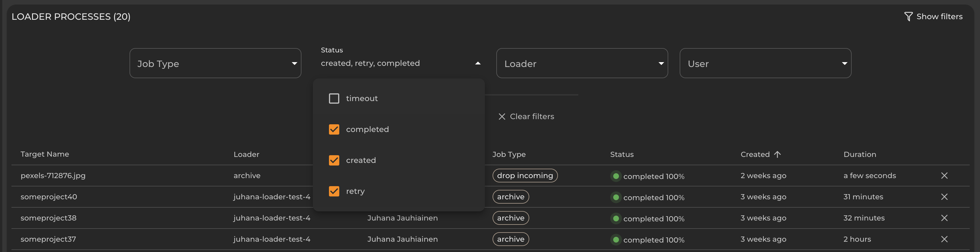Enable the timeout status checkbox
Viewport: 980px width, 252px height.
click(x=334, y=99)
